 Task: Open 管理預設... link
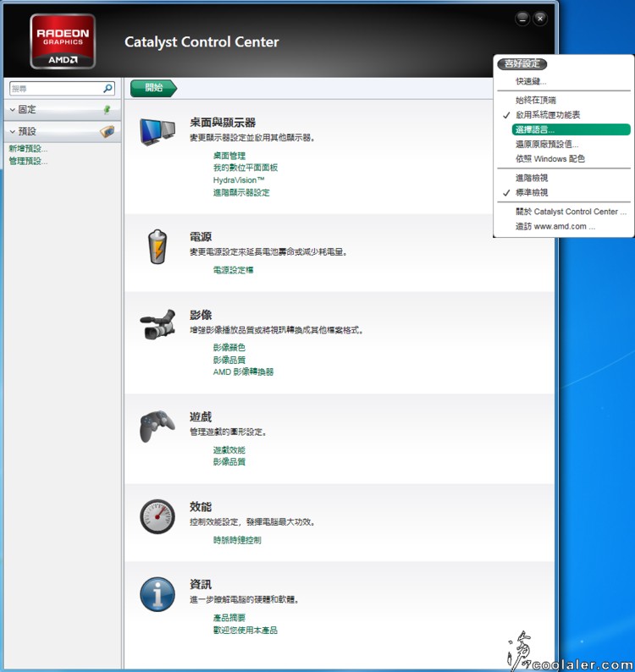pos(28,161)
